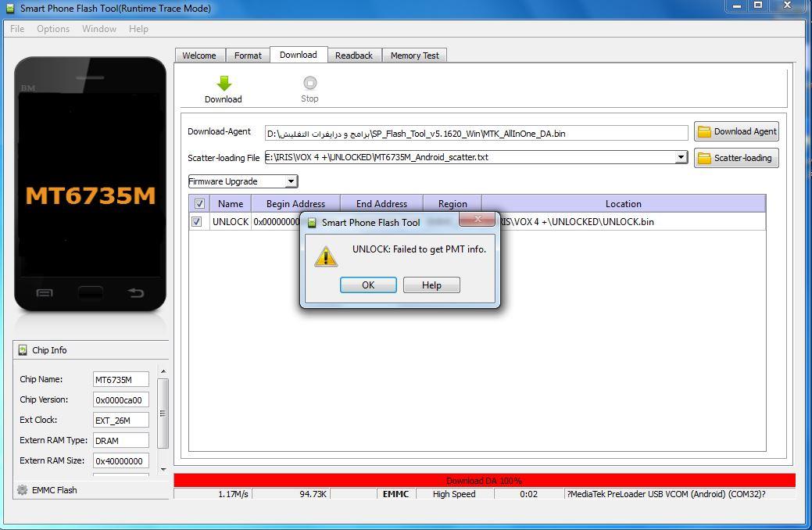Click the EMMC status bar entry
Image resolution: width=812 pixels, height=530 pixels.
pos(395,494)
